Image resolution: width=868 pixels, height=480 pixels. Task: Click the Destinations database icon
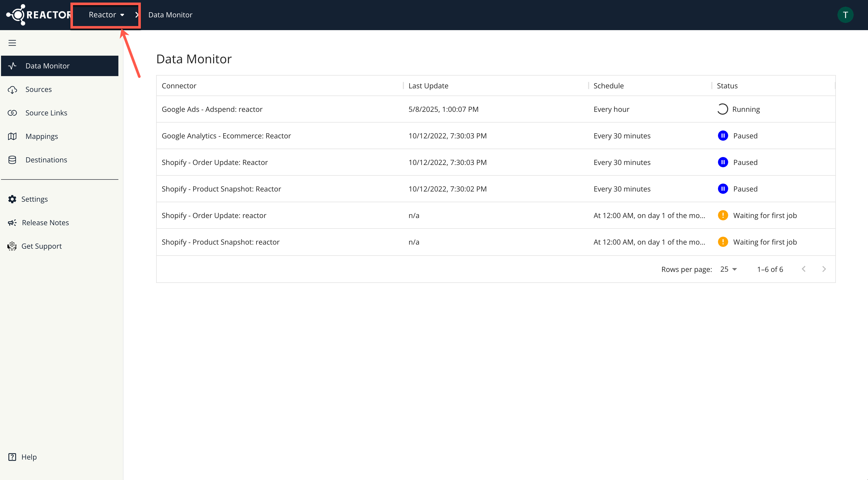[x=13, y=159]
